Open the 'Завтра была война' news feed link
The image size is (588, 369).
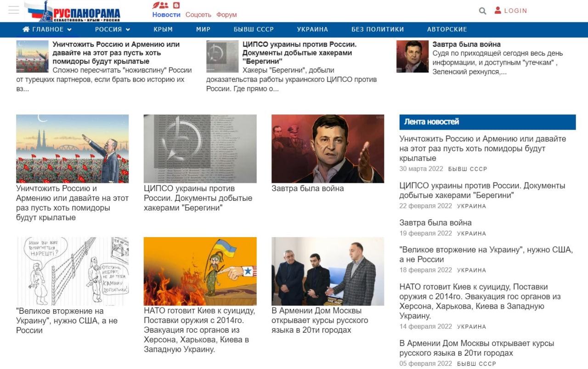[435, 223]
